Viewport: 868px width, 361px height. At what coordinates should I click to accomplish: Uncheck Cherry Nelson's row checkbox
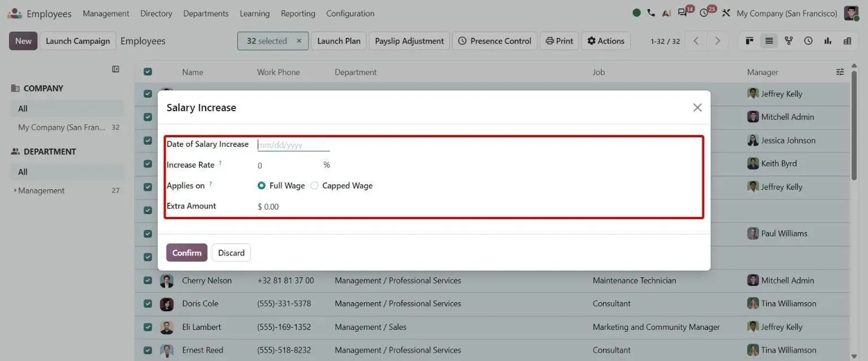(147, 280)
